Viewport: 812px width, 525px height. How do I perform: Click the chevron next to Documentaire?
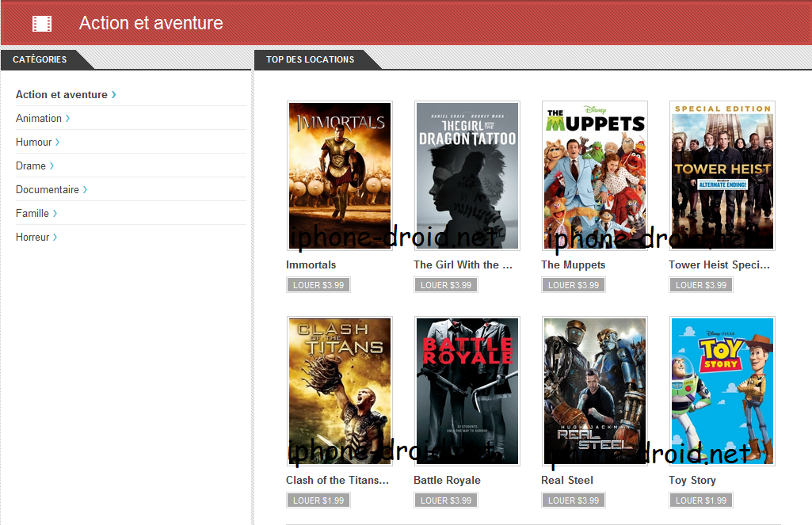tap(85, 190)
